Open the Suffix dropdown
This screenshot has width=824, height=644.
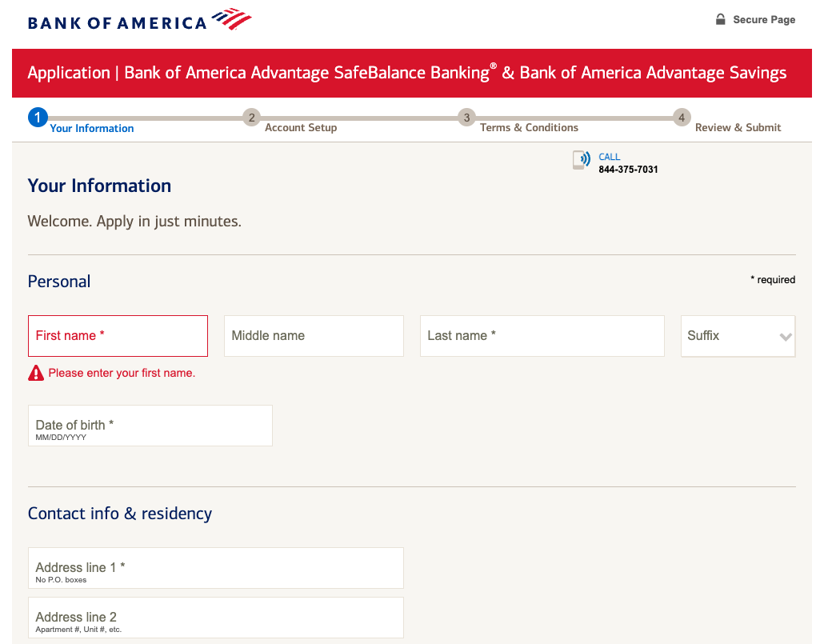[x=738, y=336]
